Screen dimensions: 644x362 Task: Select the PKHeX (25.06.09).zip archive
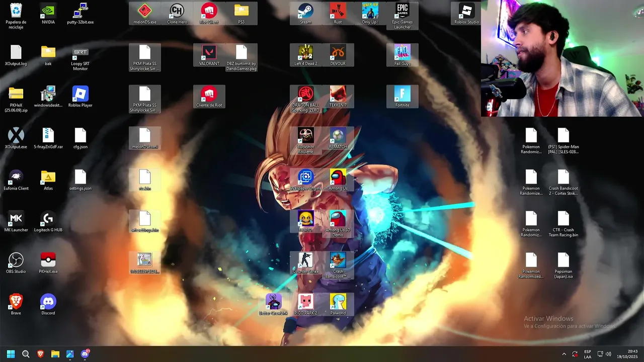click(16, 99)
